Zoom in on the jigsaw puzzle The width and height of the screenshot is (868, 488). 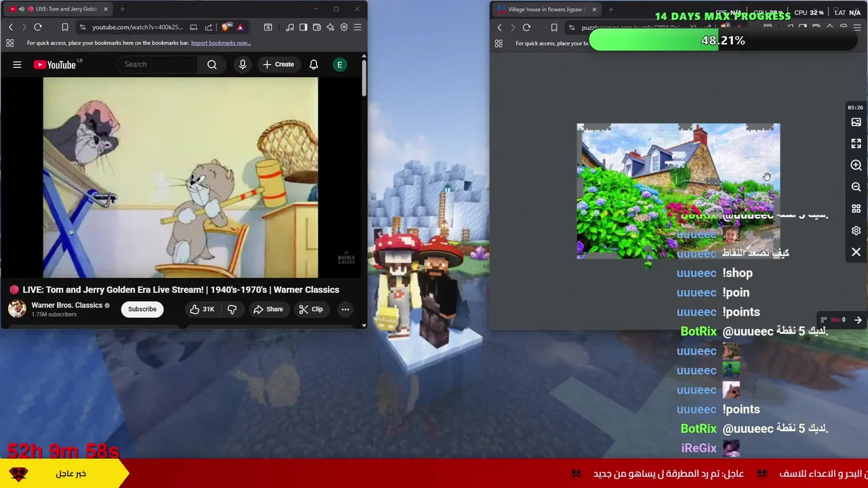point(856,165)
